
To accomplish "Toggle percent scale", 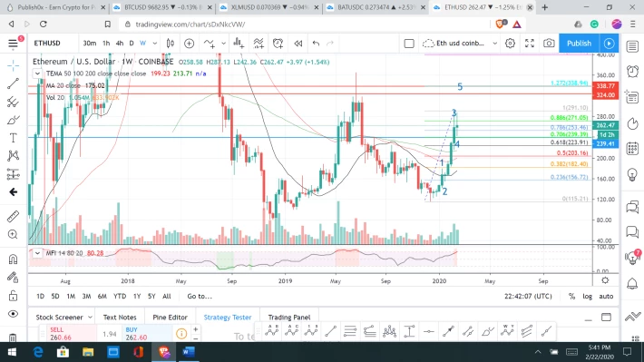I will (x=571, y=297).
